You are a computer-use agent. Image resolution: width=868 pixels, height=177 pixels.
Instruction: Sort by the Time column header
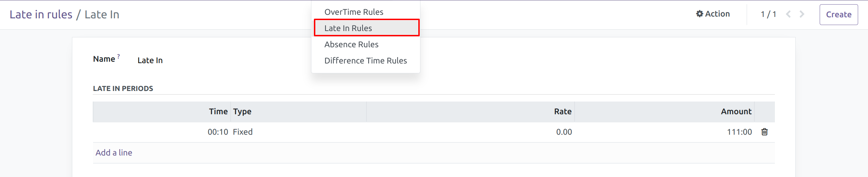click(218, 111)
